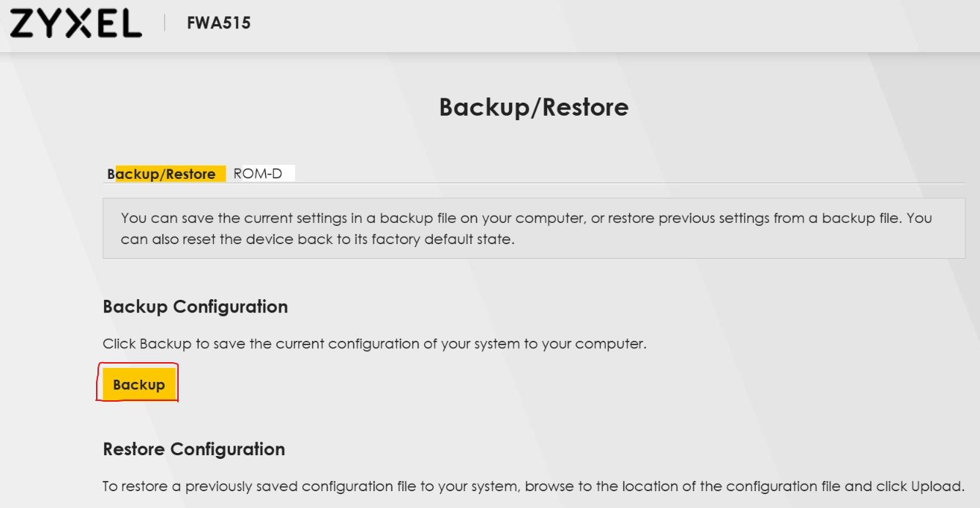Click the gray information box about backup settings

click(534, 228)
